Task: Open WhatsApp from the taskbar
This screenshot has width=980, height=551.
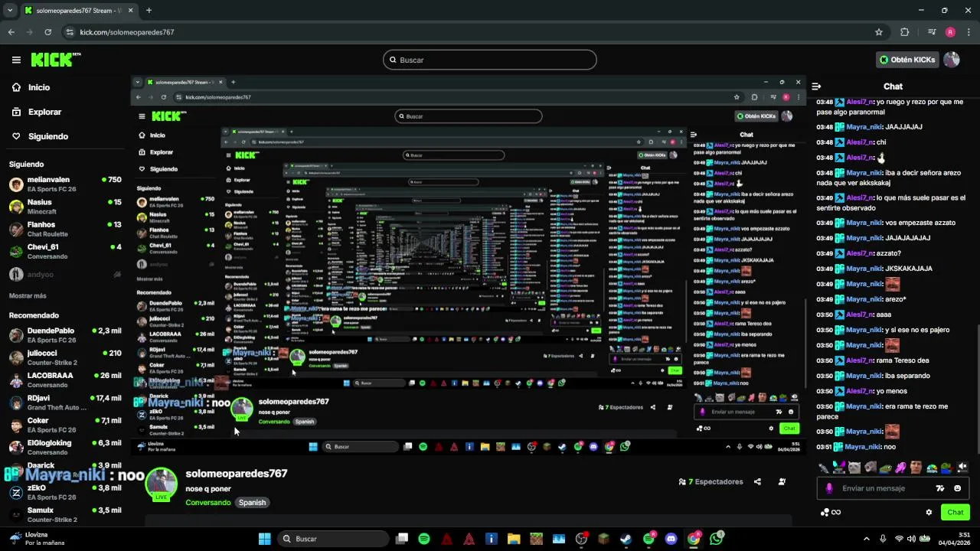Action: pyautogui.click(x=717, y=539)
